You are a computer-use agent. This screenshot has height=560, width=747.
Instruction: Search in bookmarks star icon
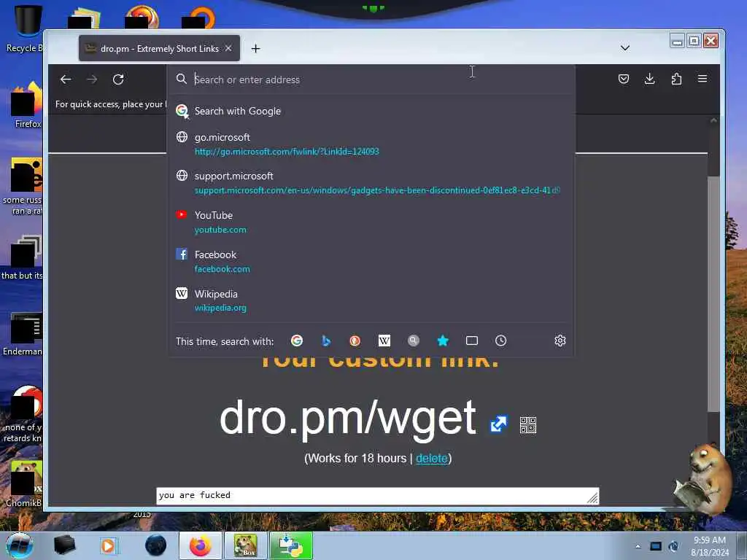(443, 341)
